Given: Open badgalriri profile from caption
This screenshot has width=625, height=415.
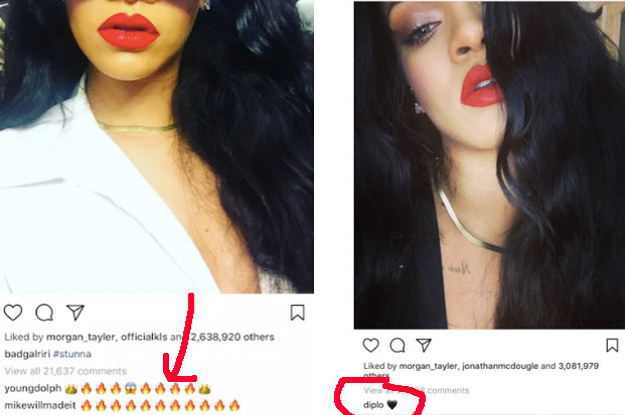Looking at the screenshot, I should (x=28, y=354).
